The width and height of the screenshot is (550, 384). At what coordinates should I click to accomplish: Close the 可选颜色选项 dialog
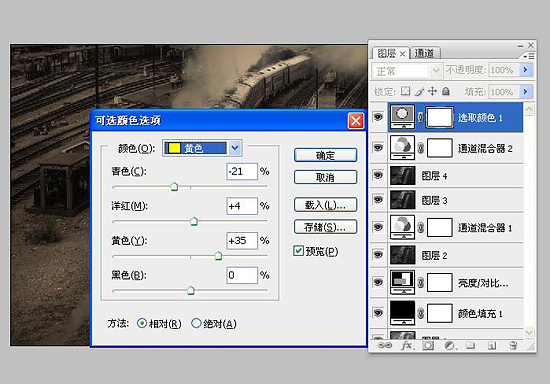tap(356, 121)
